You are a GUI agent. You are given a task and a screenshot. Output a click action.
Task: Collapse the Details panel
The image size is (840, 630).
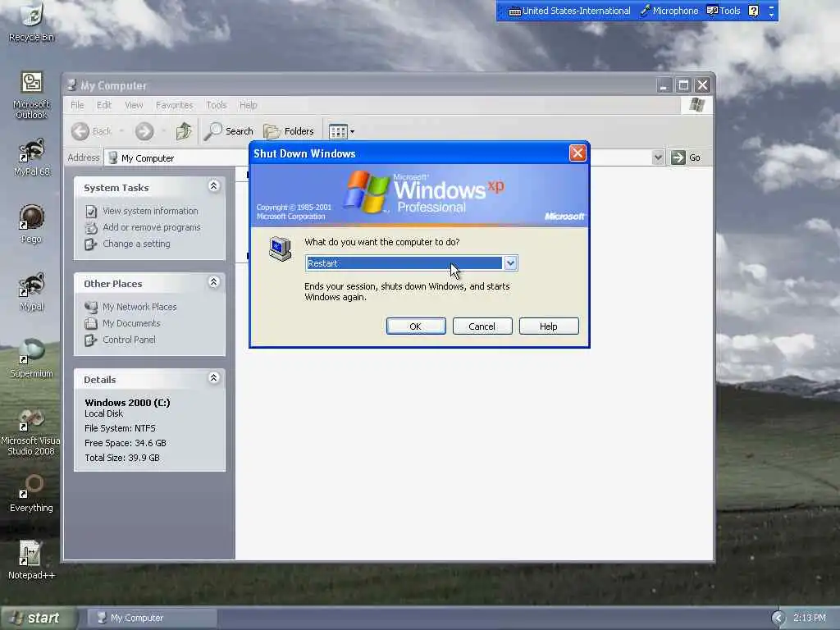tap(214, 377)
